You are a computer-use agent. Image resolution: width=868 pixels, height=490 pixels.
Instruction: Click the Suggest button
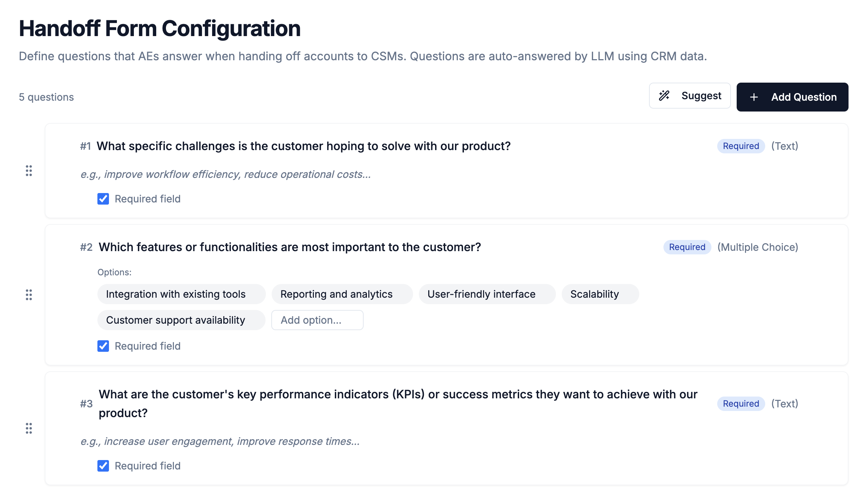tap(689, 96)
